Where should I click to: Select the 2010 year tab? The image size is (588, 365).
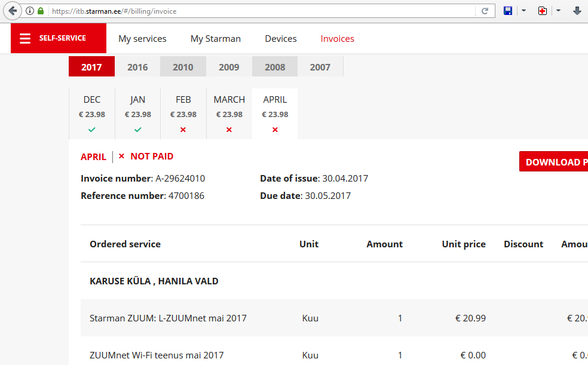[183, 67]
